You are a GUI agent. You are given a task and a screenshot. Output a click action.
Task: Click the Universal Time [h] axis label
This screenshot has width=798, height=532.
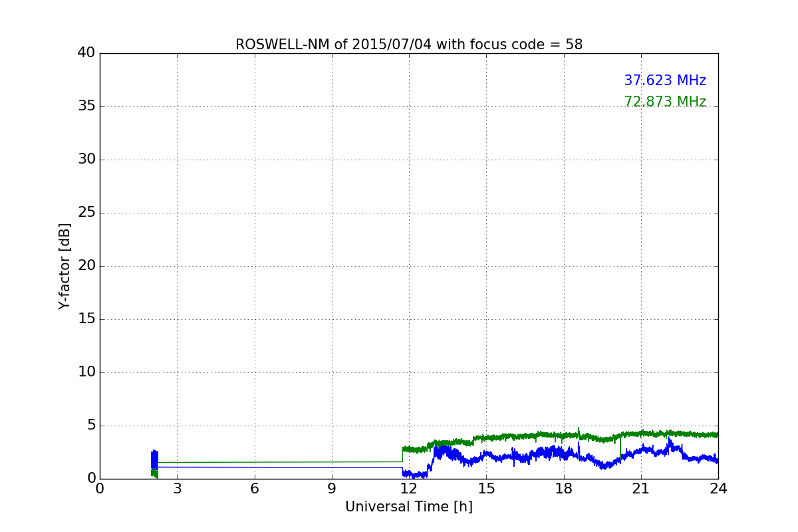tap(409, 507)
